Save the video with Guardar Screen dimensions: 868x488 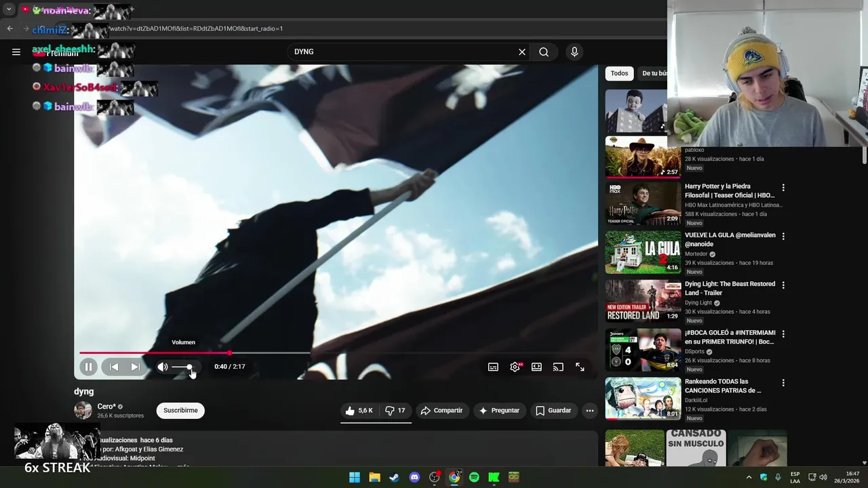pos(553,410)
